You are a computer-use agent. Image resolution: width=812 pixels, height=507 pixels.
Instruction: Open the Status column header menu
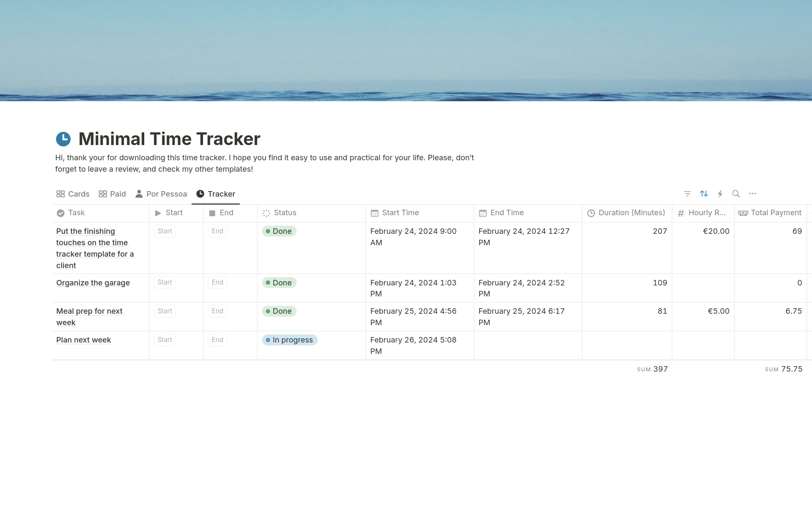point(285,213)
